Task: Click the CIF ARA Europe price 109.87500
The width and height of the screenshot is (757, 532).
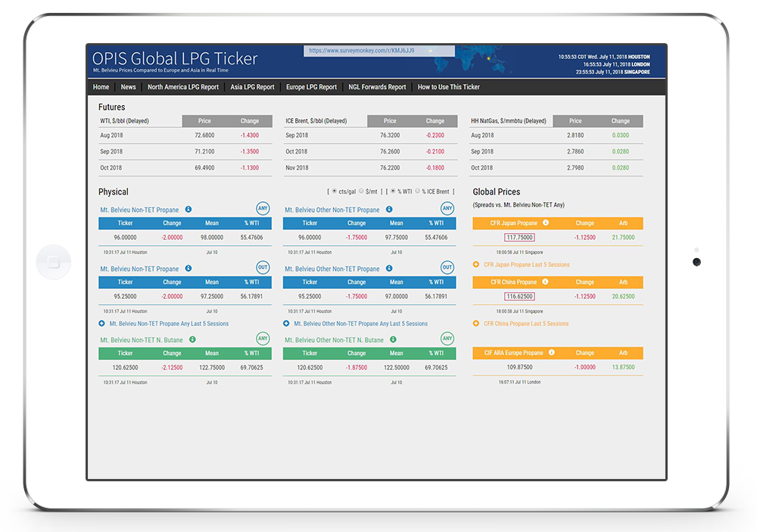Action: click(519, 367)
